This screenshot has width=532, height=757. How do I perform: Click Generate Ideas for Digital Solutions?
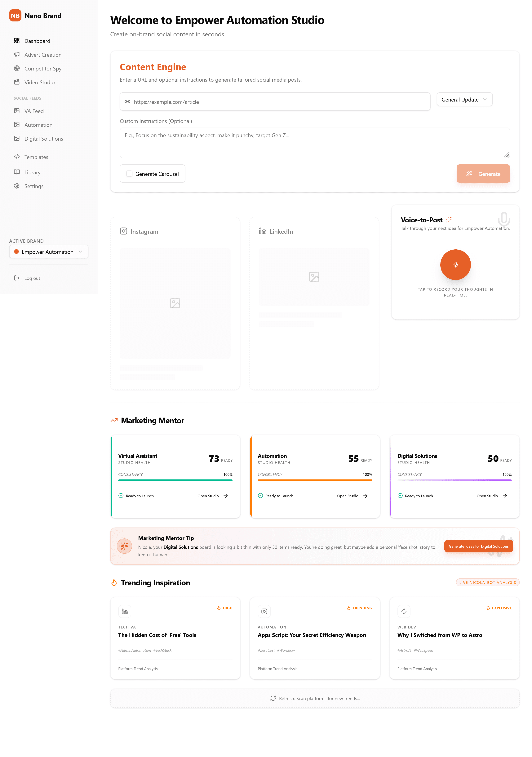tap(478, 546)
